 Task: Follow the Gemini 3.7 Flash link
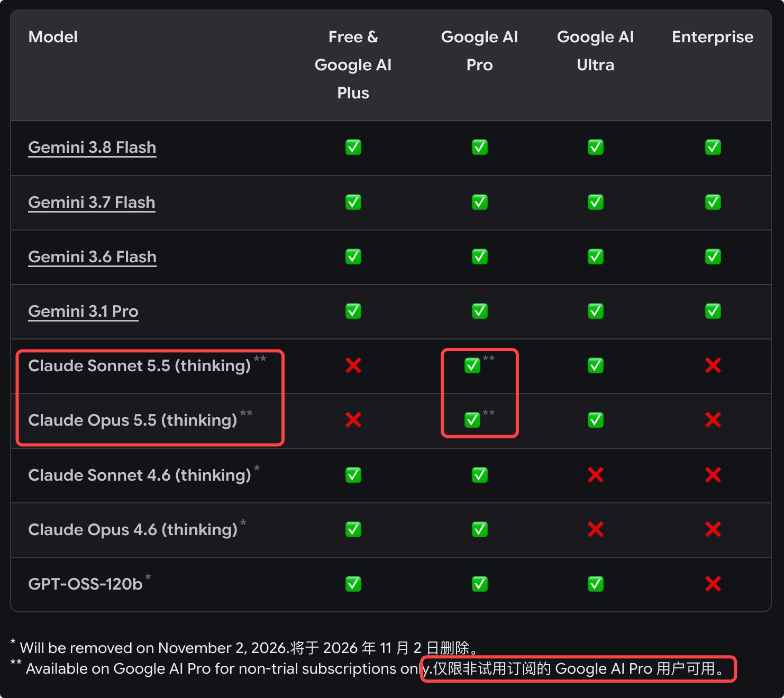[92, 202]
